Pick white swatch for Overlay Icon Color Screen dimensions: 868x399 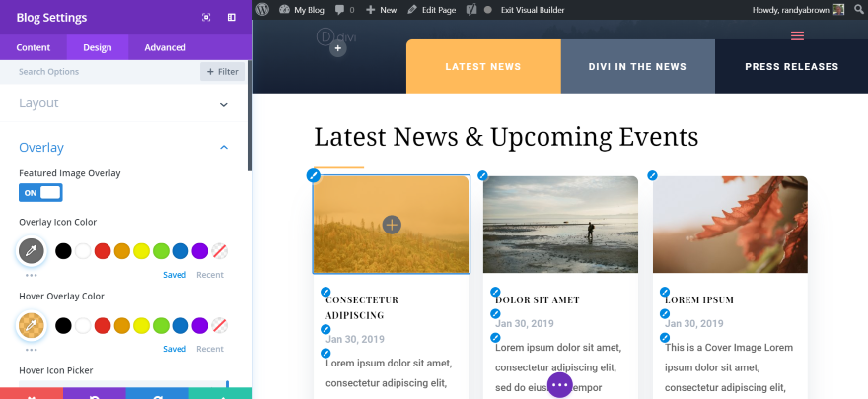pos(83,251)
